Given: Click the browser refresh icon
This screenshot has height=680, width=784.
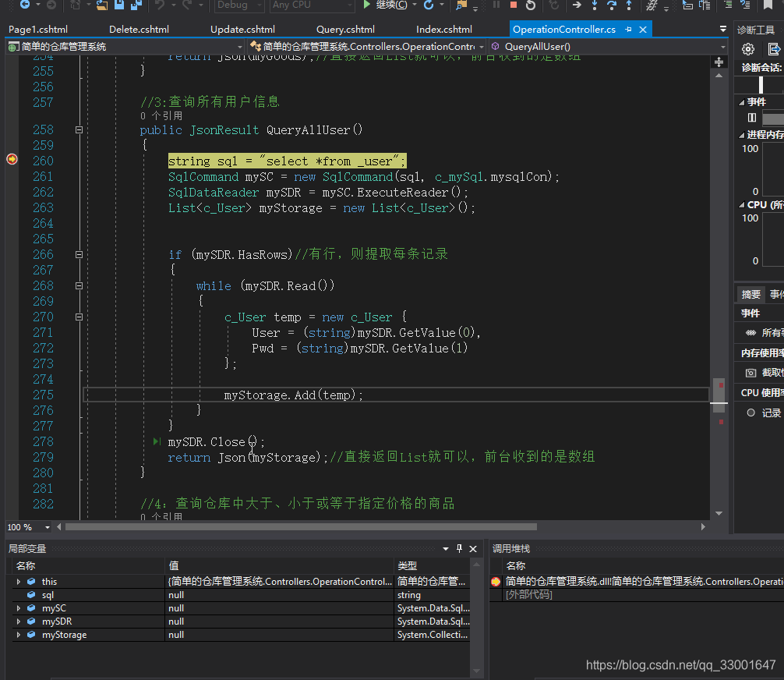Looking at the screenshot, I should (x=429, y=5).
